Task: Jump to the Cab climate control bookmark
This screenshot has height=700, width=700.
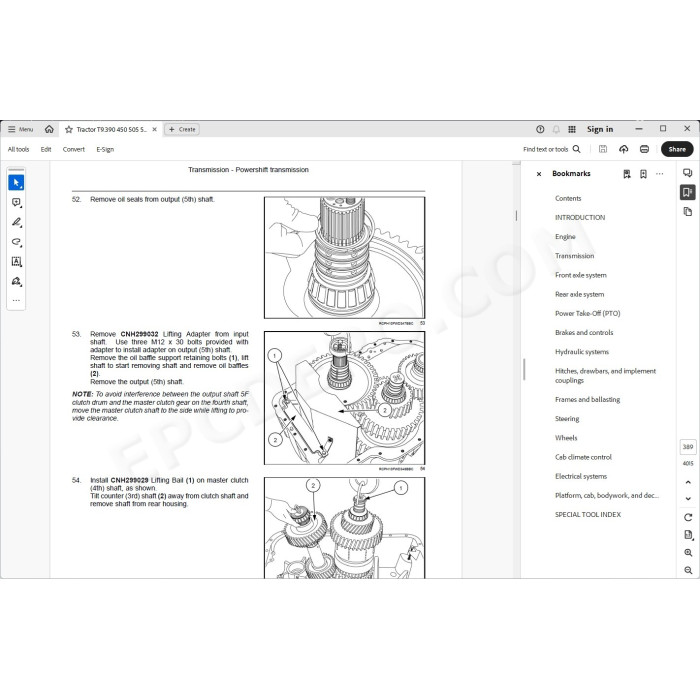Action: click(583, 457)
